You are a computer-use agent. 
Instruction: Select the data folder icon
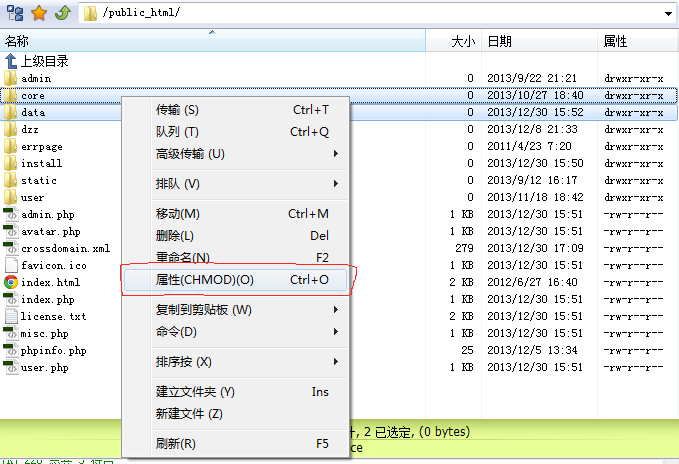(10, 113)
